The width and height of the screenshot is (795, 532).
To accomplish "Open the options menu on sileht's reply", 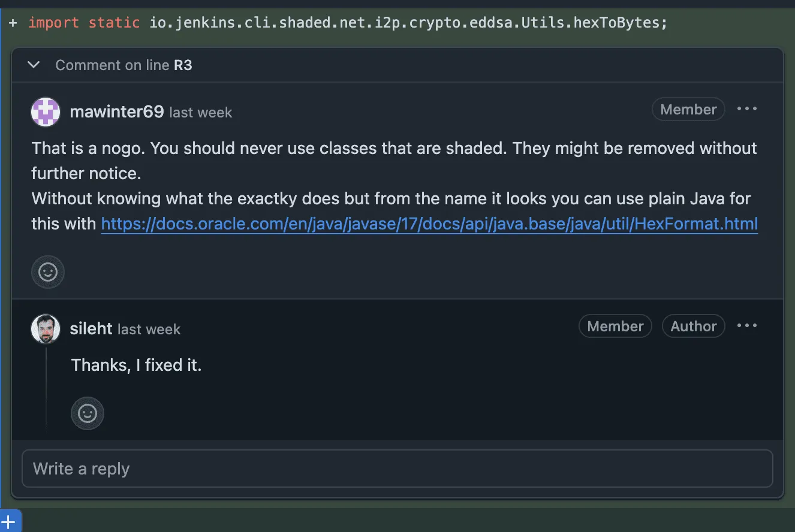I will [x=747, y=326].
